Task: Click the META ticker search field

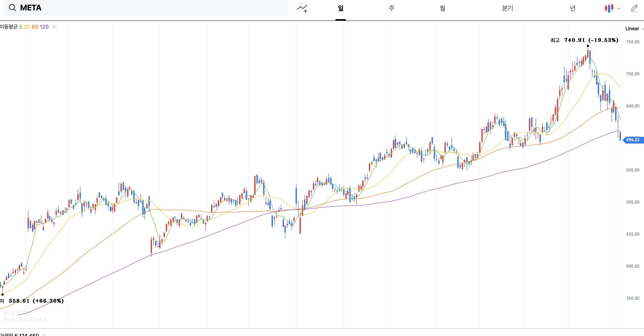Action: click(x=146, y=8)
